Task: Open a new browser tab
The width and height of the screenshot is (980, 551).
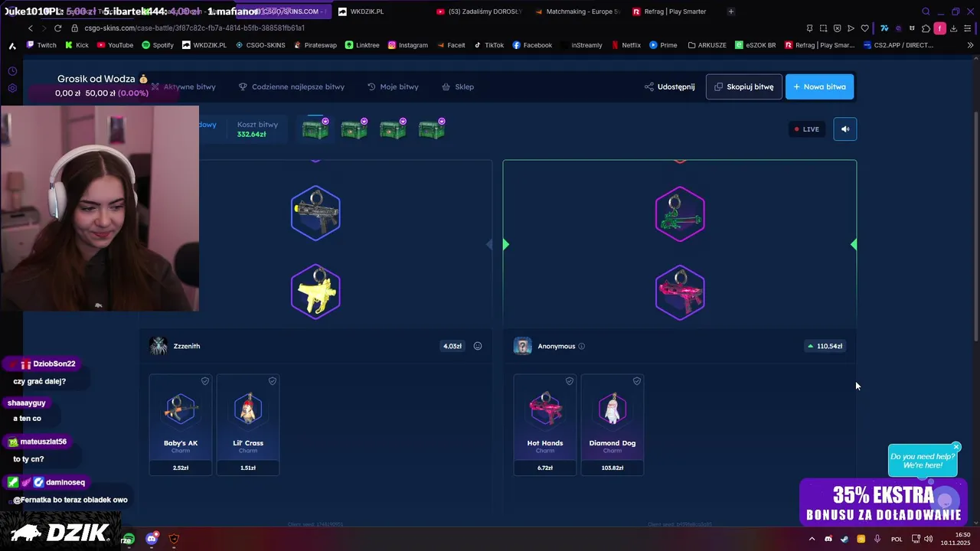Action: [730, 11]
